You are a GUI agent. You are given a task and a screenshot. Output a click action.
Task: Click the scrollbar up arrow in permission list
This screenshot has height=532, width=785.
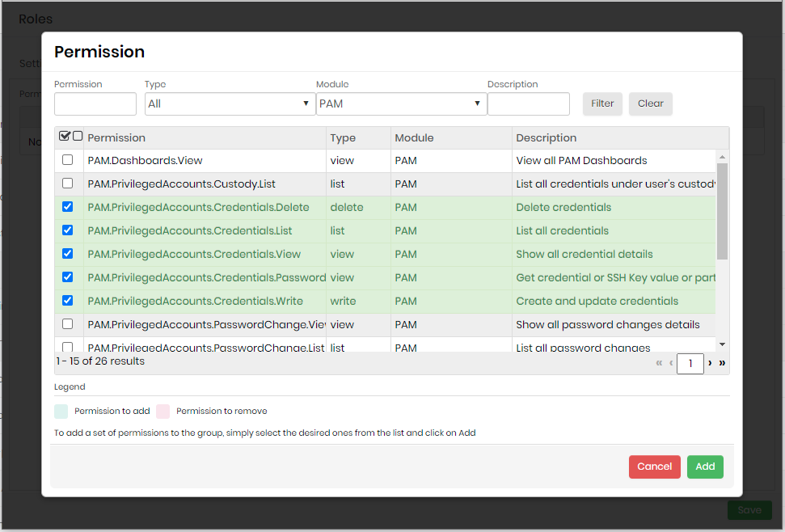click(x=722, y=157)
